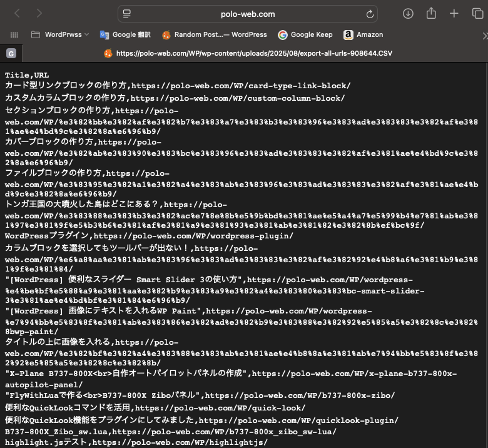The width and height of the screenshot is (488, 448).
Task: Click the Safari back arrow
Action: (17, 13)
